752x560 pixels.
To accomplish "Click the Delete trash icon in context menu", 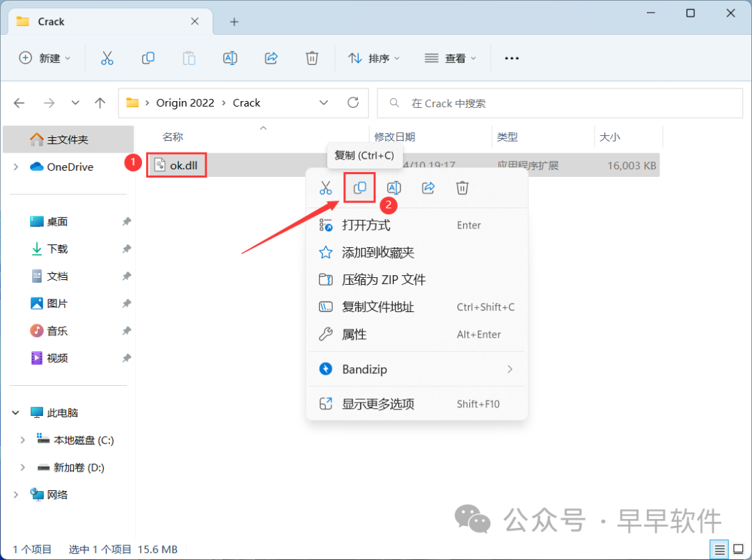I will (462, 188).
